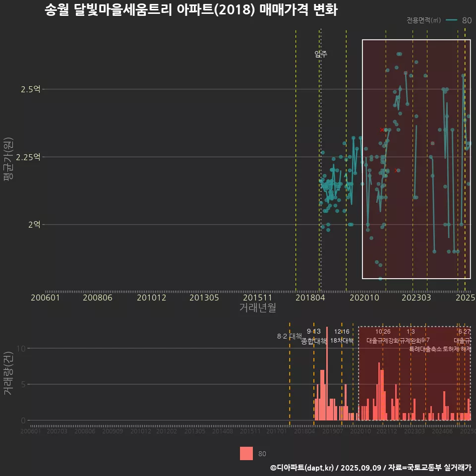Click the 2억 y-axis label
The width and height of the screenshot is (476, 476).
[x=34, y=224]
